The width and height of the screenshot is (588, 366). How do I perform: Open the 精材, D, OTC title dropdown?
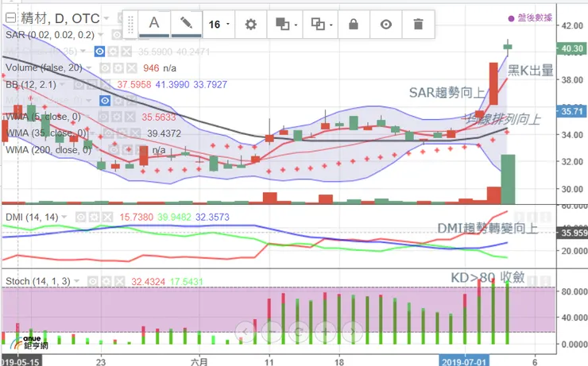click(106, 18)
